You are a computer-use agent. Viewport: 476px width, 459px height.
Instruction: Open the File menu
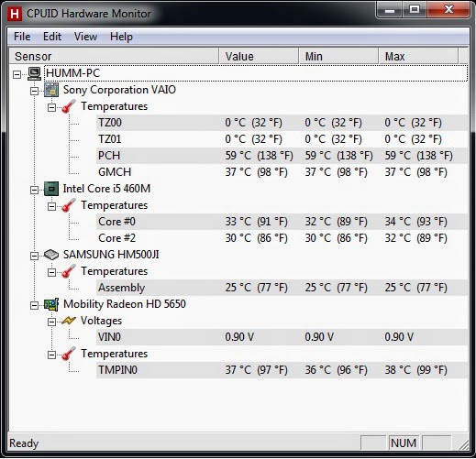(22, 37)
